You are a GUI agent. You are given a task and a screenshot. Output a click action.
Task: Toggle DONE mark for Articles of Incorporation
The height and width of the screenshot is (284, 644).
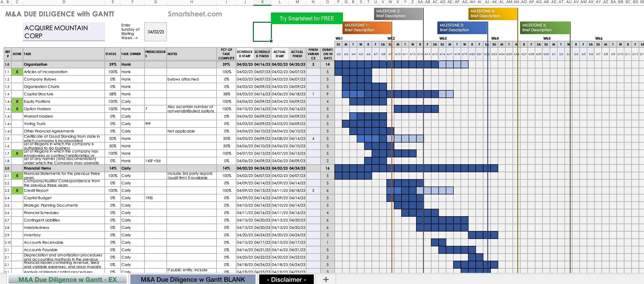click(17, 72)
